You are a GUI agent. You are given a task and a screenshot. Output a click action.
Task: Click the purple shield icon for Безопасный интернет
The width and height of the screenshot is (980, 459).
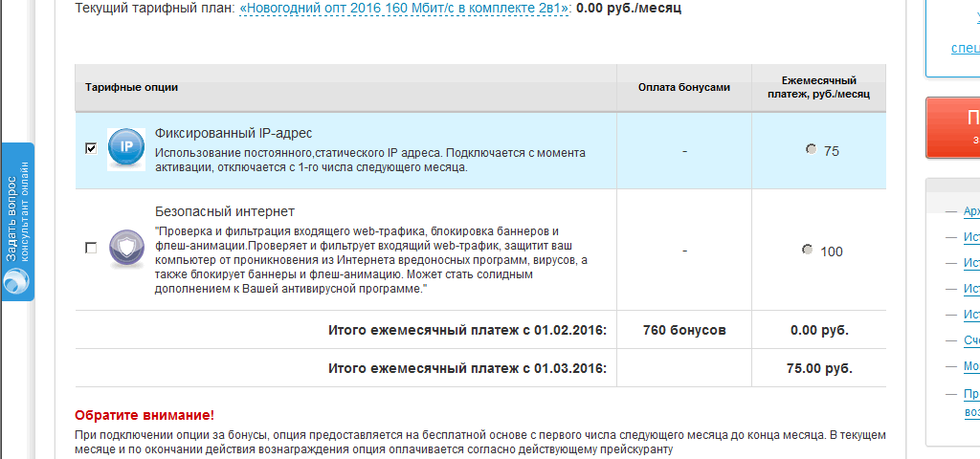[125, 249]
